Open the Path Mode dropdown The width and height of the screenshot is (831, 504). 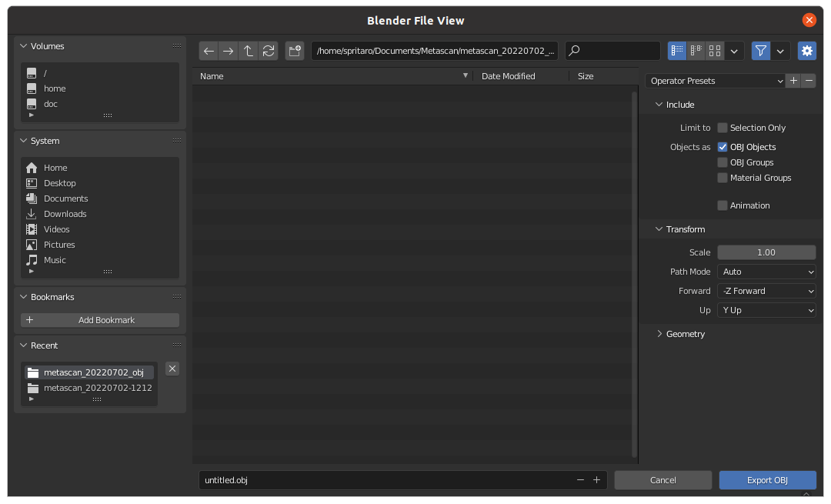pos(766,272)
